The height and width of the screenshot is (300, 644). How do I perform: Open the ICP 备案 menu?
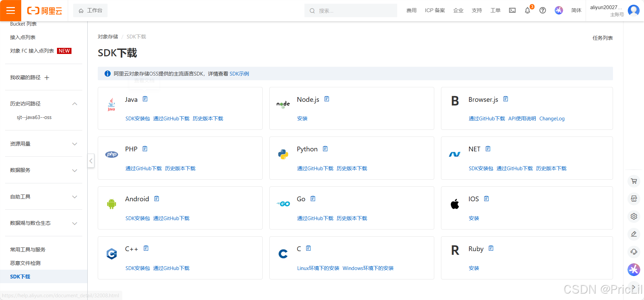[x=435, y=10]
